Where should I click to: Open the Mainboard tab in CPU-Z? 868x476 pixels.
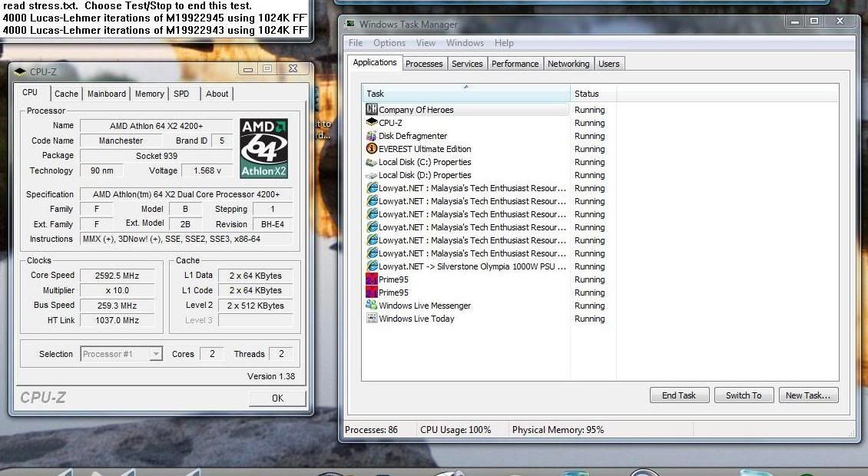(x=106, y=94)
